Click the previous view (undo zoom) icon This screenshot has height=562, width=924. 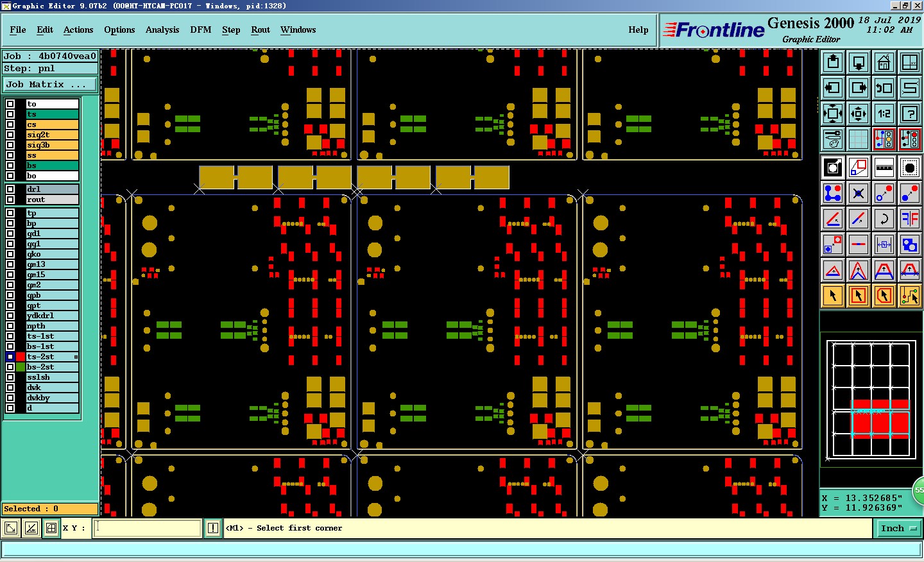pyautogui.click(x=884, y=88)
